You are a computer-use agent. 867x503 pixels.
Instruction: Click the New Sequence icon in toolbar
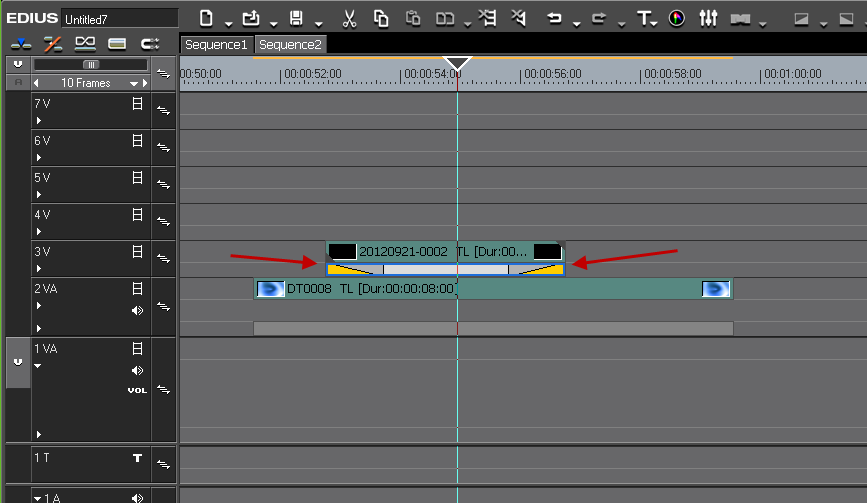point(206,18)
